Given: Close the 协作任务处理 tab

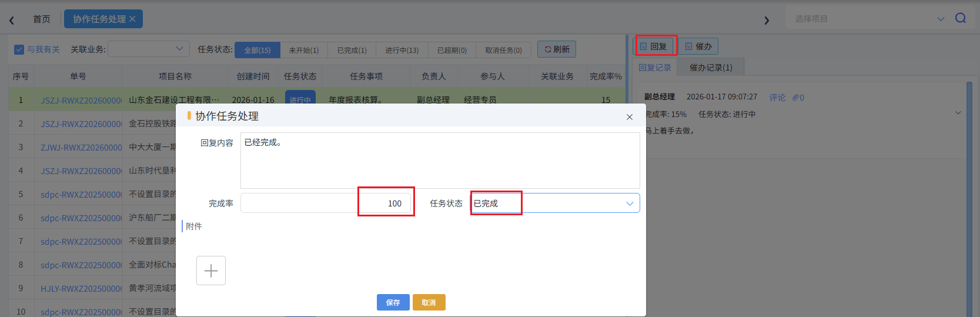Looking at the screenshot, I should pos(132,19).
